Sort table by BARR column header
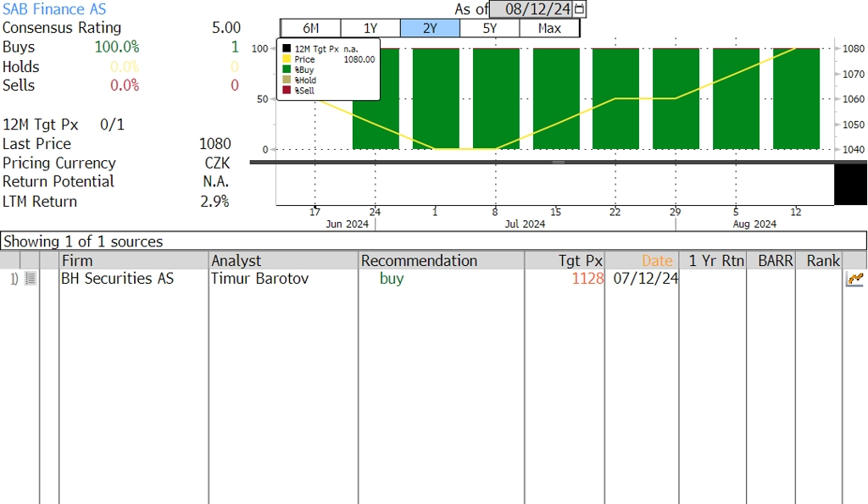 771,261
